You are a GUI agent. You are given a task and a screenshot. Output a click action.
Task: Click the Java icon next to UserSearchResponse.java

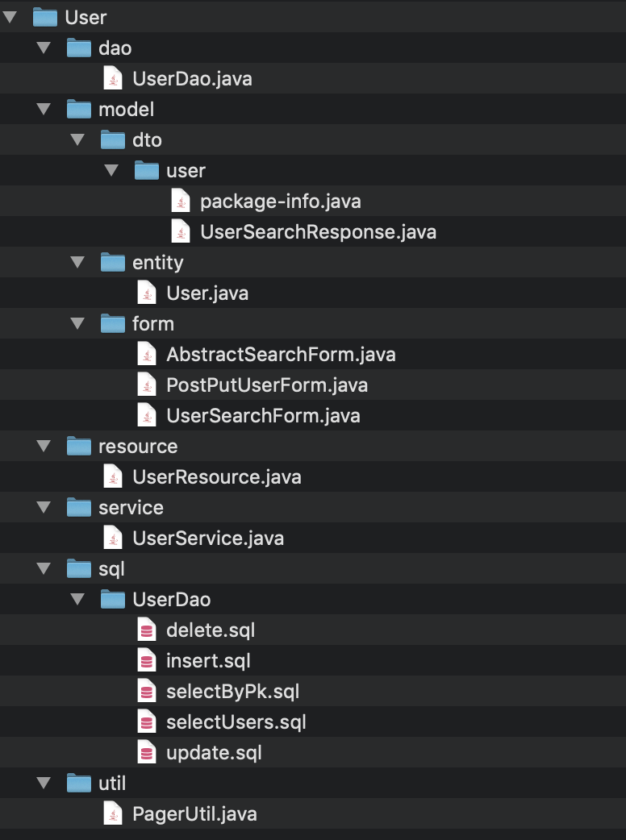pyautogui.click(x=181, y=231)
